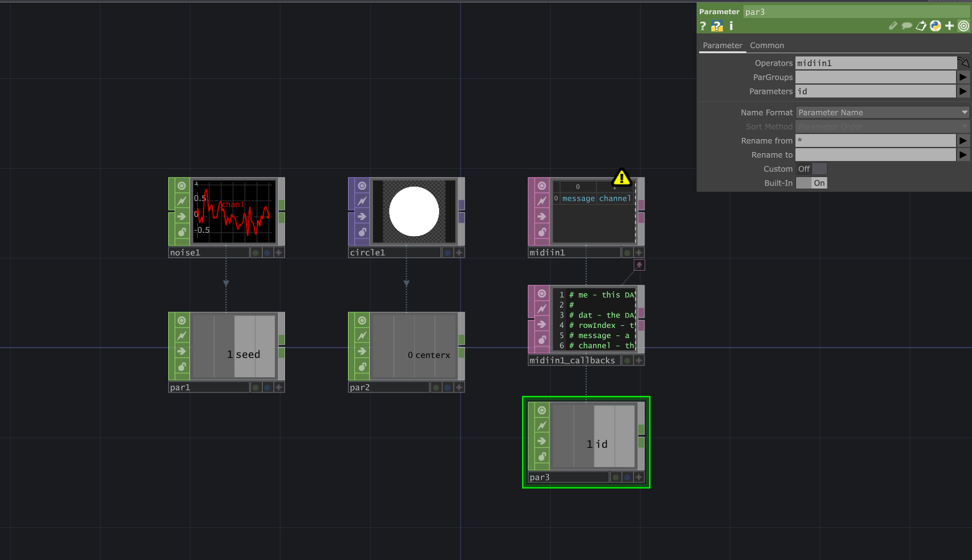Click the star button on the par3 node footer
Image resolution: width=972 pixels, height=560 pixels.
click(x=638, y=477)
